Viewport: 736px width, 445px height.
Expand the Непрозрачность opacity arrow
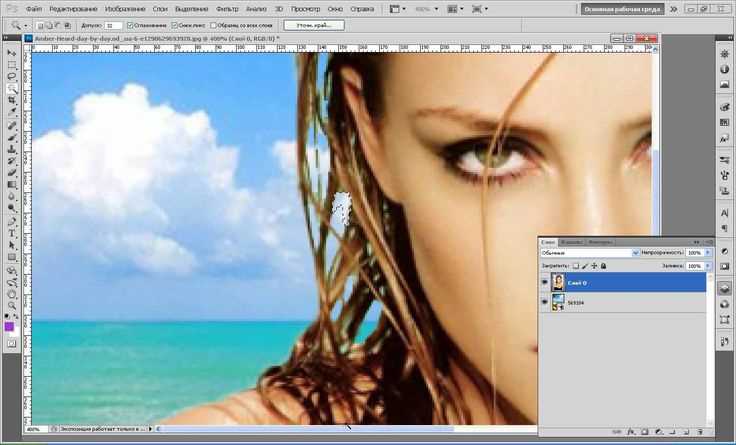pos(708,253)
